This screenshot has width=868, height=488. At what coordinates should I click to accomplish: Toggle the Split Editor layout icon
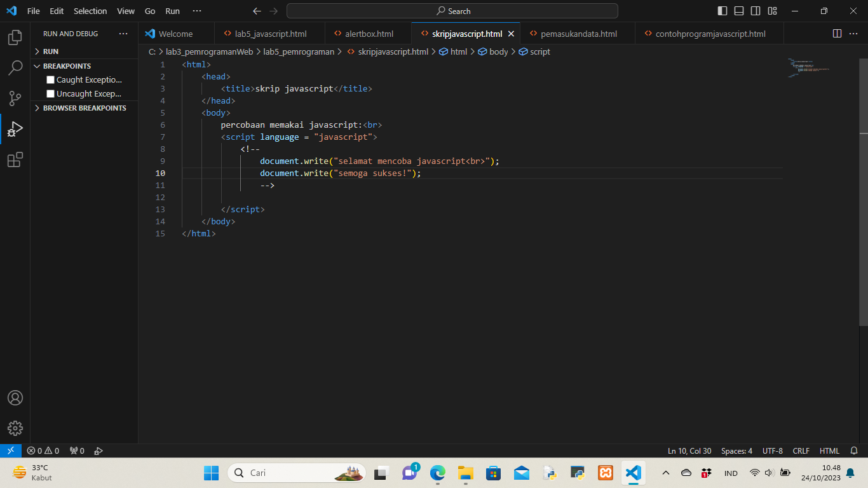(x=836, y=33)
